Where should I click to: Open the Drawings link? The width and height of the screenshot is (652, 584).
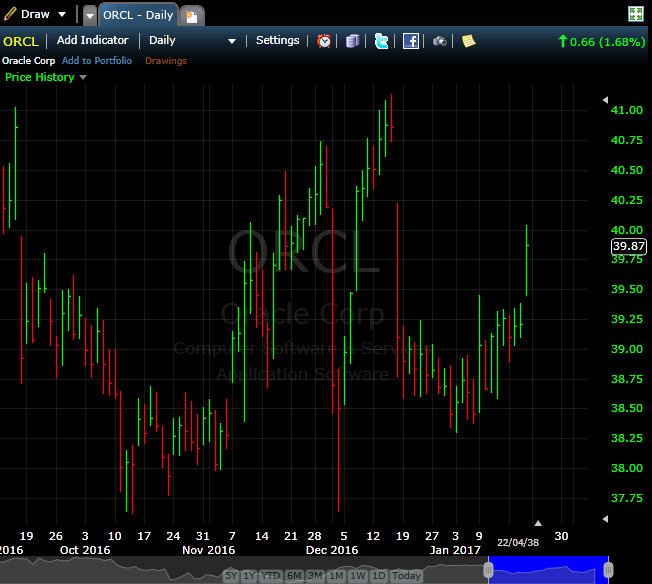pyautogui.click(x=166, y=61)
